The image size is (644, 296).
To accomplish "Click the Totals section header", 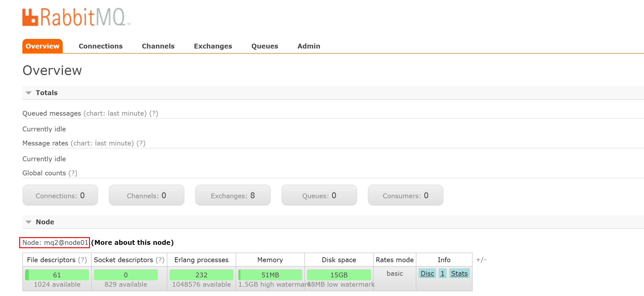I will point(333,93).
